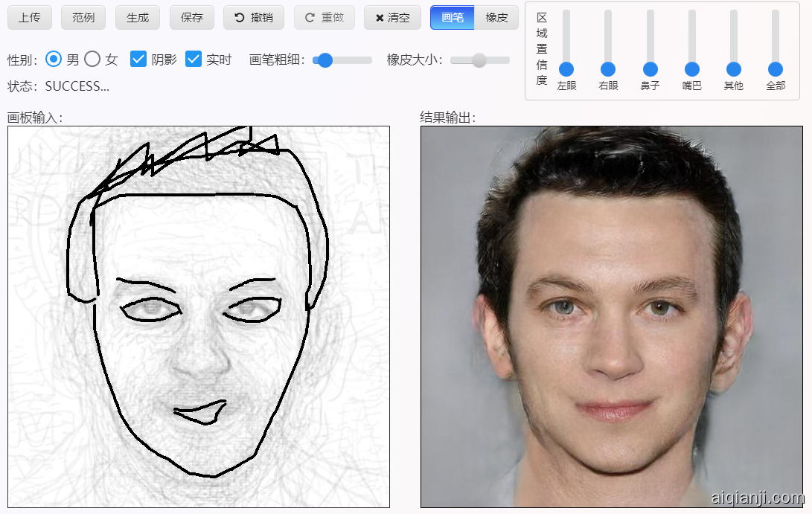Toggle the 阴影 shadow checkbox
The width and height of the screenshot is (812, 514).
tap(138, 60)
